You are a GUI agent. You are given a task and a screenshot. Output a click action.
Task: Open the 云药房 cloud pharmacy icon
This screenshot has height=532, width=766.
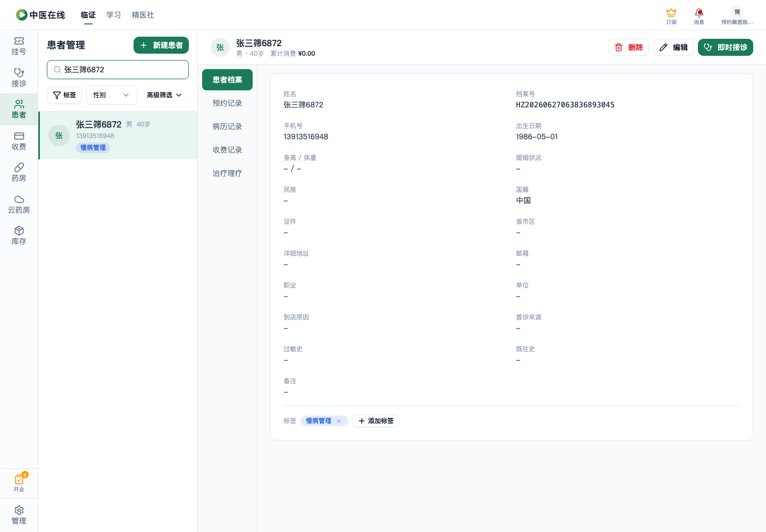19,204
